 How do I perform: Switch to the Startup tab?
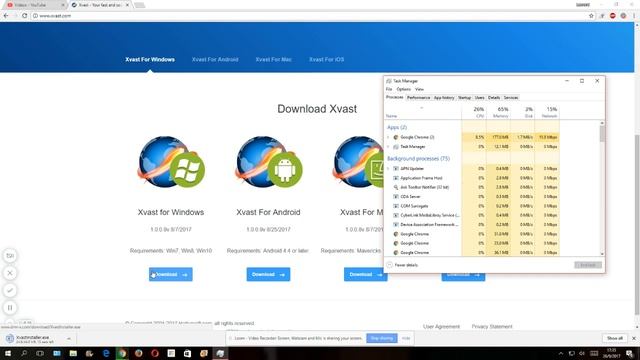(464, 98)
